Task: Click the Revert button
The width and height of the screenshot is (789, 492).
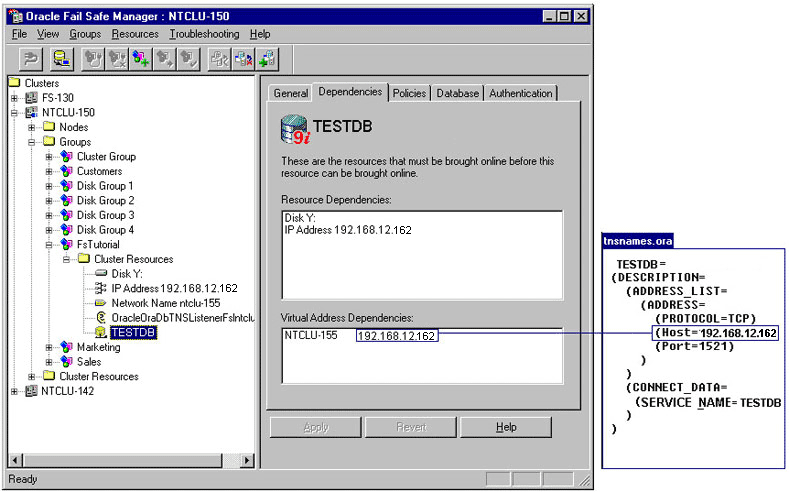Action: pos(411,427)
